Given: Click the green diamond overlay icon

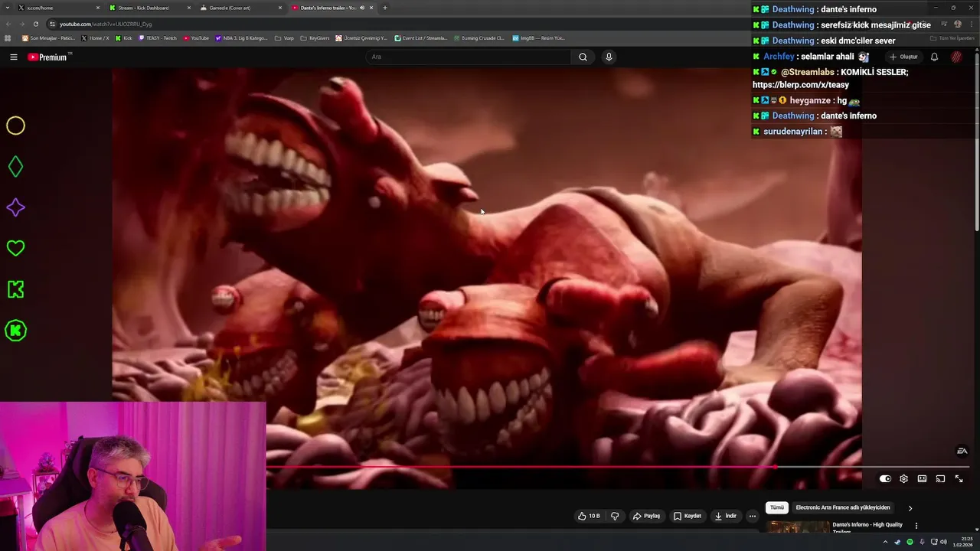Looking at the screenshot, I should pyautogui.click(x=16, y=167).
